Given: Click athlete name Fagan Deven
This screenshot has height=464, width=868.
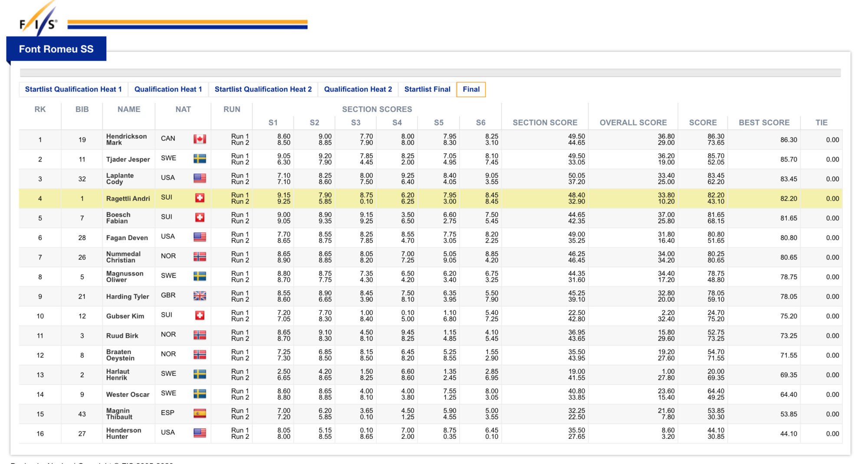Looking at the screenshot, I should click(127, 238).
